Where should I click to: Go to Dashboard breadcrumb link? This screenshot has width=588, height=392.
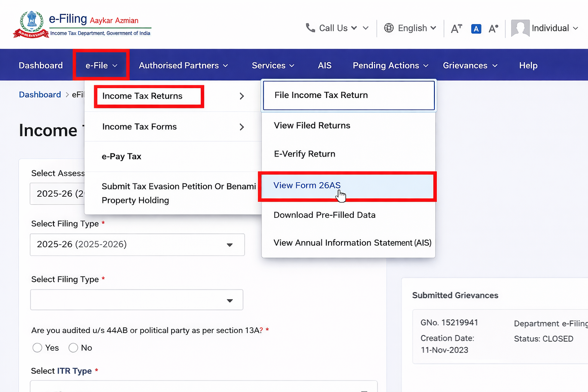coord(40,95)
